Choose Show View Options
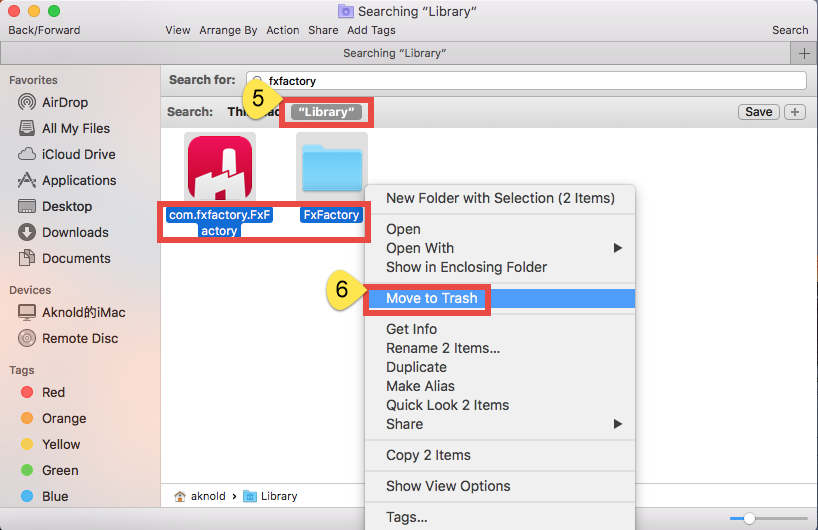This screenshot has width=818, height=530. pos(500,486)
